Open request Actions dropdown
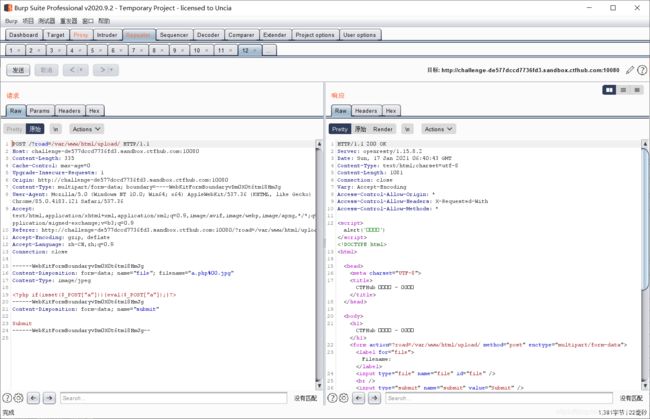650x419 pixels. pyautogui.click(x=86, y=129)
